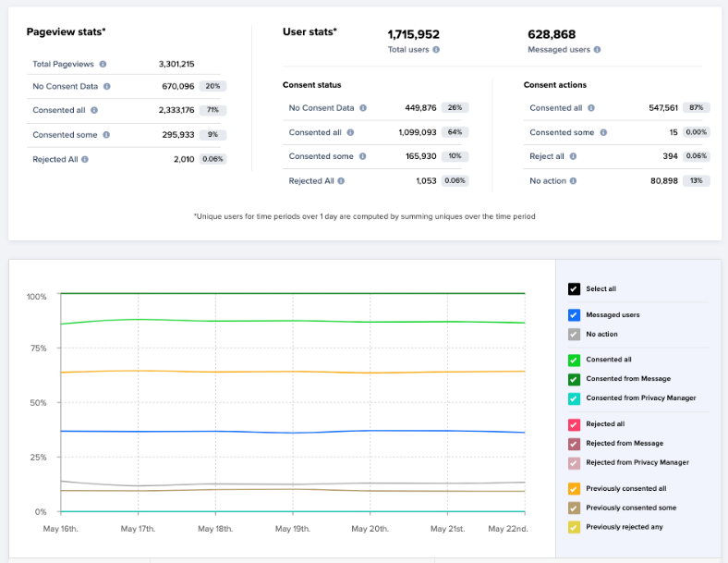The width and height of the screenshot is (728, 563).
Task: Click info icon next to Total Pageviews
Action: click(103, 64)
